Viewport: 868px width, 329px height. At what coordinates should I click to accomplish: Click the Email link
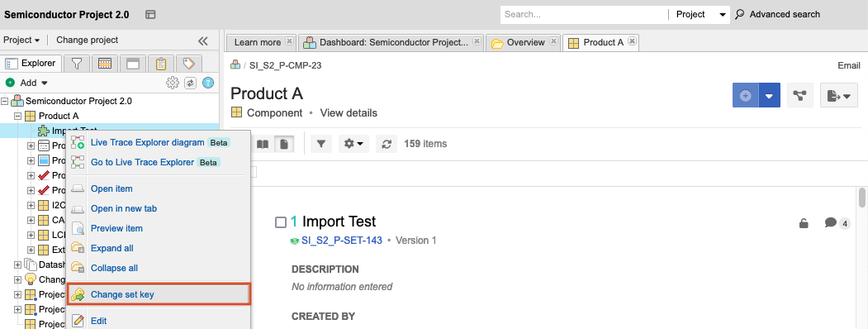(849, 65)
